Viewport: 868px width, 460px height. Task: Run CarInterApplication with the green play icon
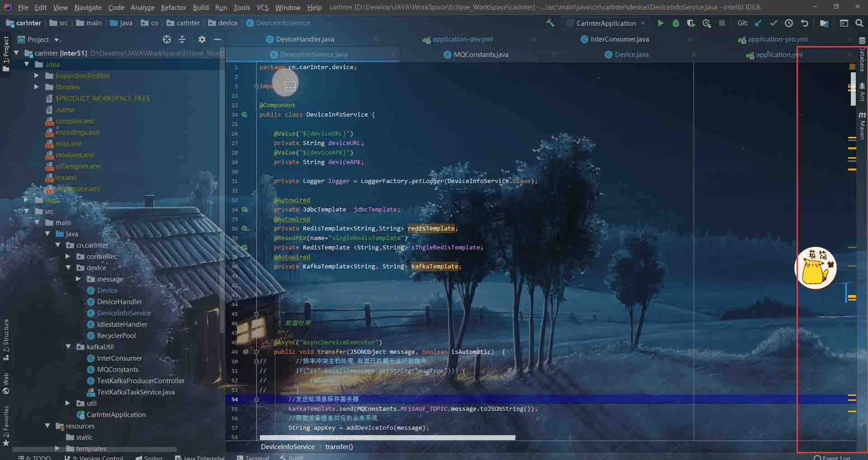[x=660, y=23]
